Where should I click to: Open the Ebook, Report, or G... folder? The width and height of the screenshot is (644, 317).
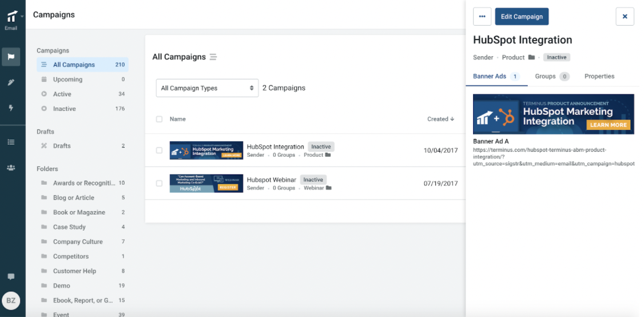click(82, 300)
